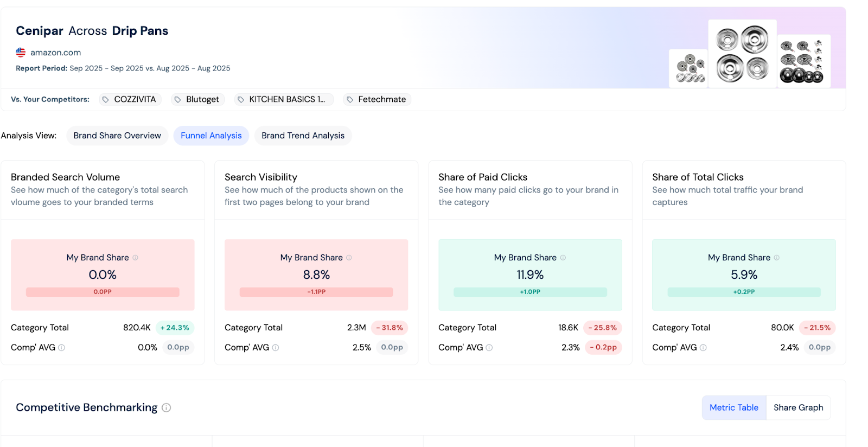Click Comp' AVG info icon in Branded Search Volume card
The width and height of the screenshot is (868, 447).
[61, 348]
